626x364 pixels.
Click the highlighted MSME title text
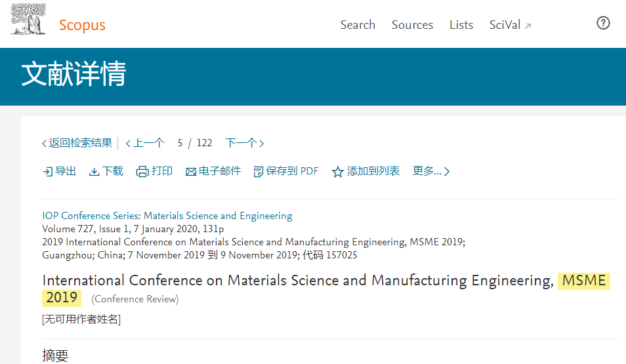[x=584, y=281]
